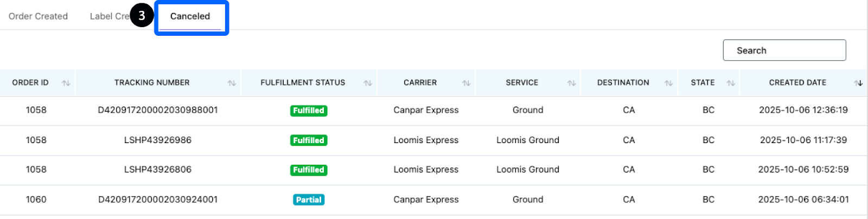The image size is (868, 219).
Task: Sort by Created Date arrow icon
Action: pos(858,83)
